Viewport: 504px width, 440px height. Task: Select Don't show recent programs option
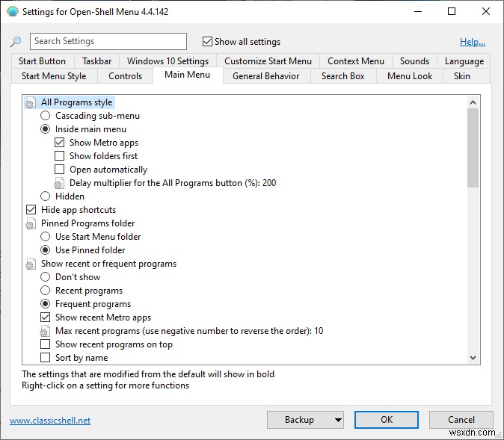click(x=45, y=277)
